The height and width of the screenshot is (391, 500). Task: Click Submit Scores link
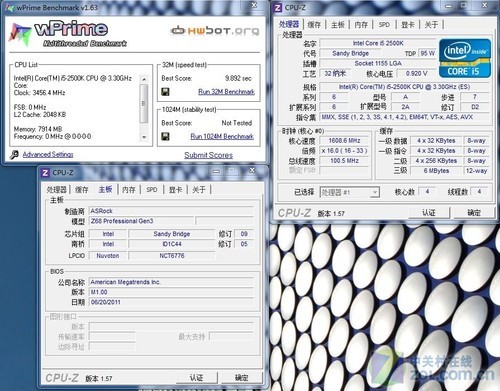coord(208,155)
